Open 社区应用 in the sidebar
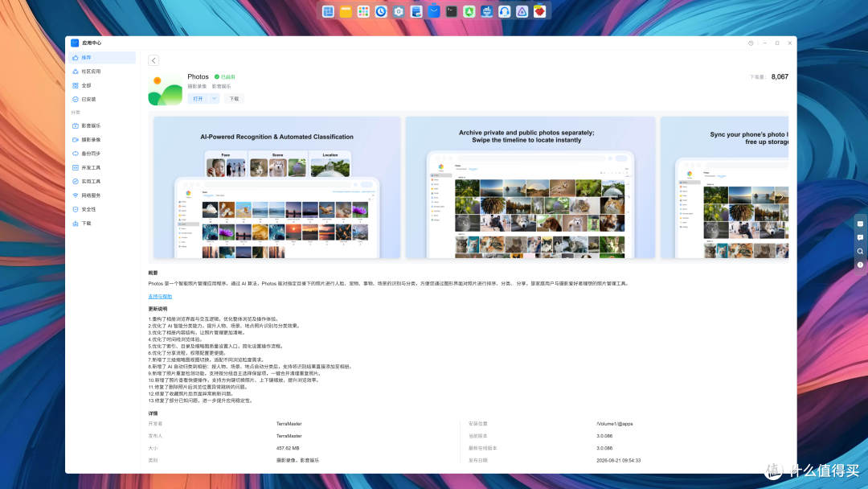The image size is (868, 489). pyautogui.click(x=102, y=72)
